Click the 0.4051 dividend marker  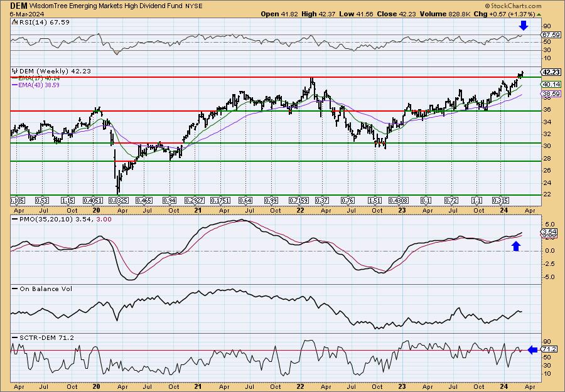pos(93,201)
